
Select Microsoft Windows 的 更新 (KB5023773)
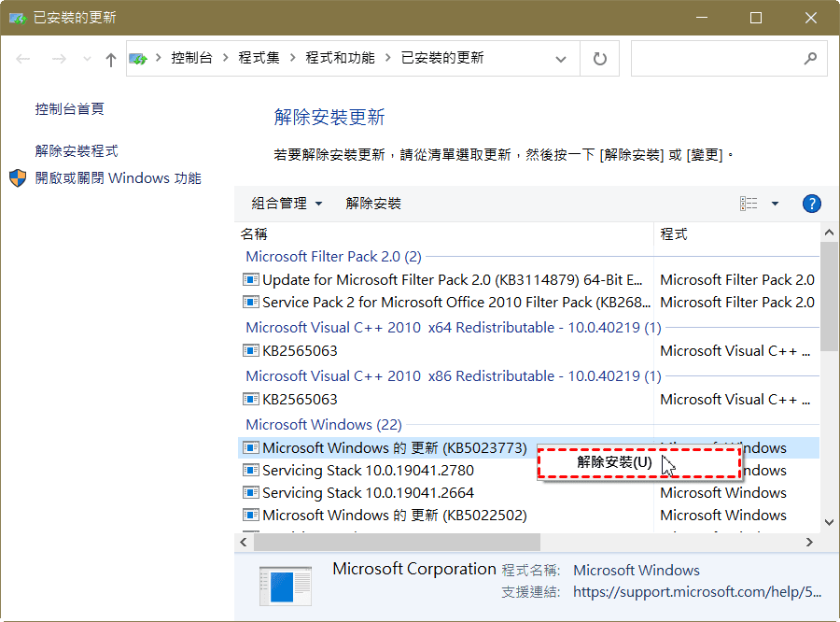coord(395,447)
